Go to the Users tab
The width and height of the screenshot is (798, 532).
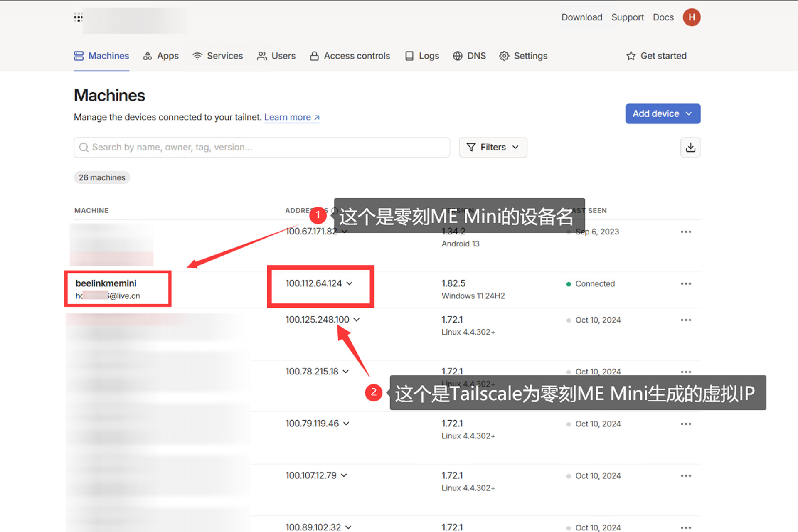pyautogui.click(x=276, y=56)
